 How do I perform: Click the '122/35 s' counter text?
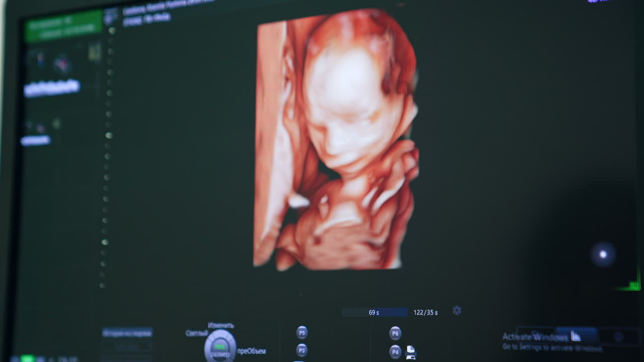[x=426, y=313]
